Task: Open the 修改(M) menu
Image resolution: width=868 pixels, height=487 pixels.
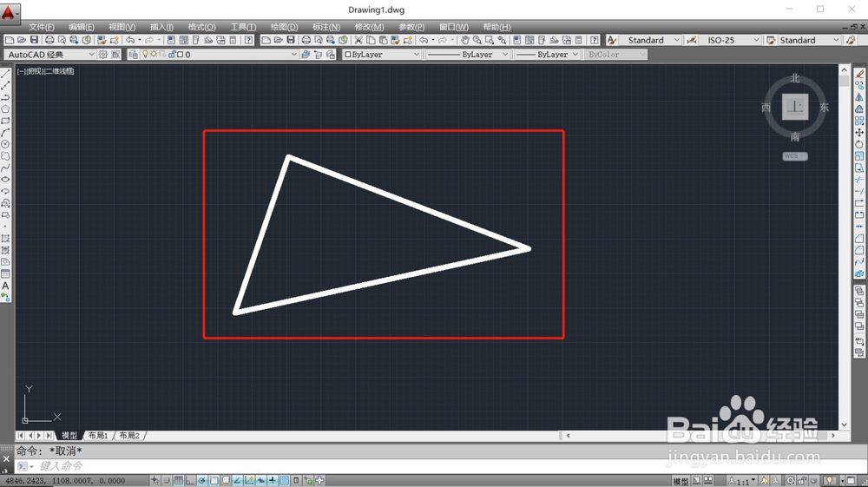Action: (369, 27)
